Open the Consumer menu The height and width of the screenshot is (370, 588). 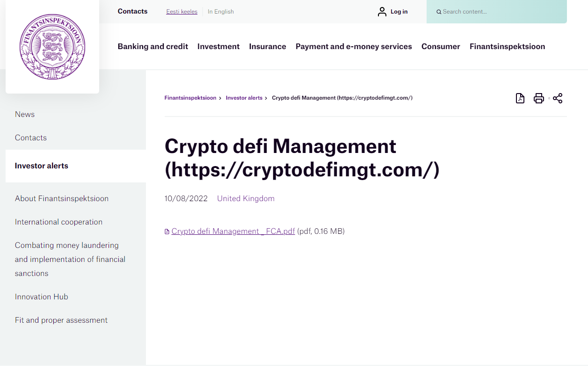pos(441,46)
